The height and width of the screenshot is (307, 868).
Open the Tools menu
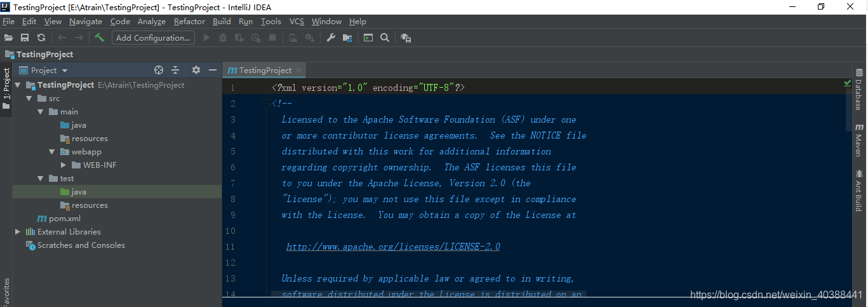pos(271,22)
